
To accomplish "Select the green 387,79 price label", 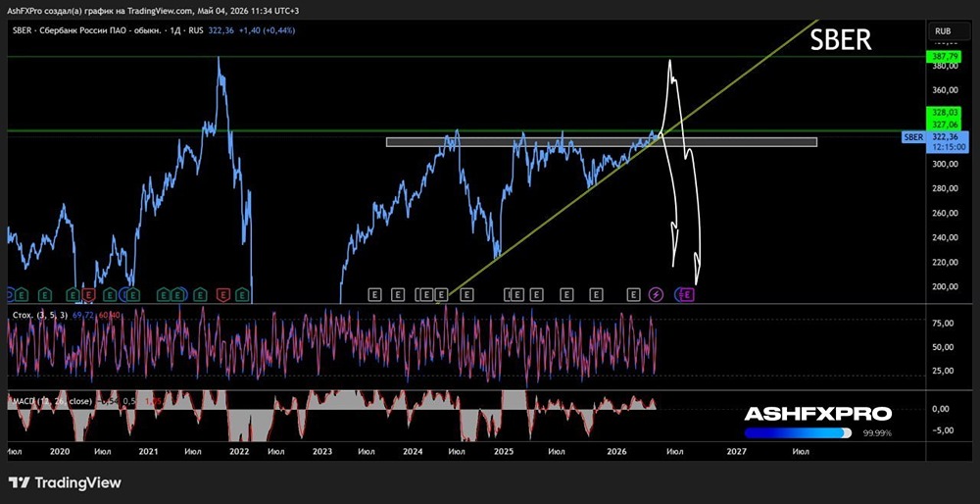I will (943, 57).
